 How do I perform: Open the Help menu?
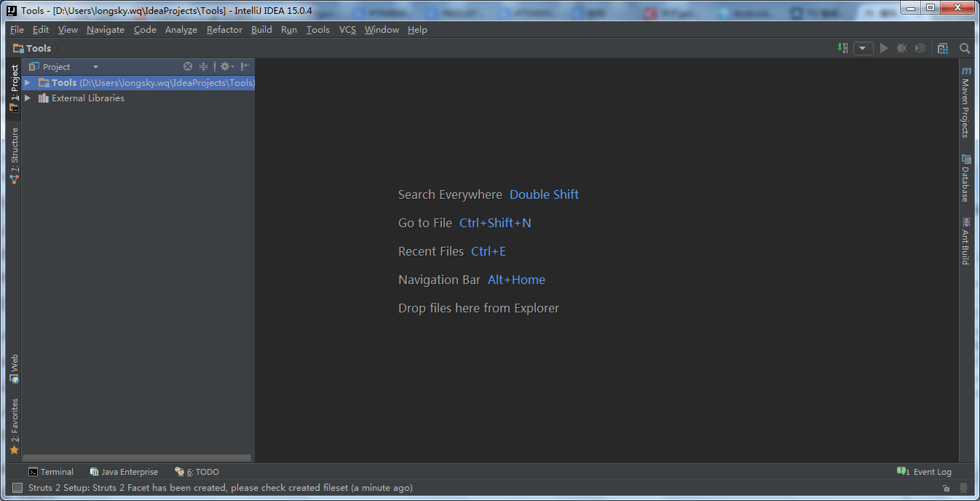417,30
